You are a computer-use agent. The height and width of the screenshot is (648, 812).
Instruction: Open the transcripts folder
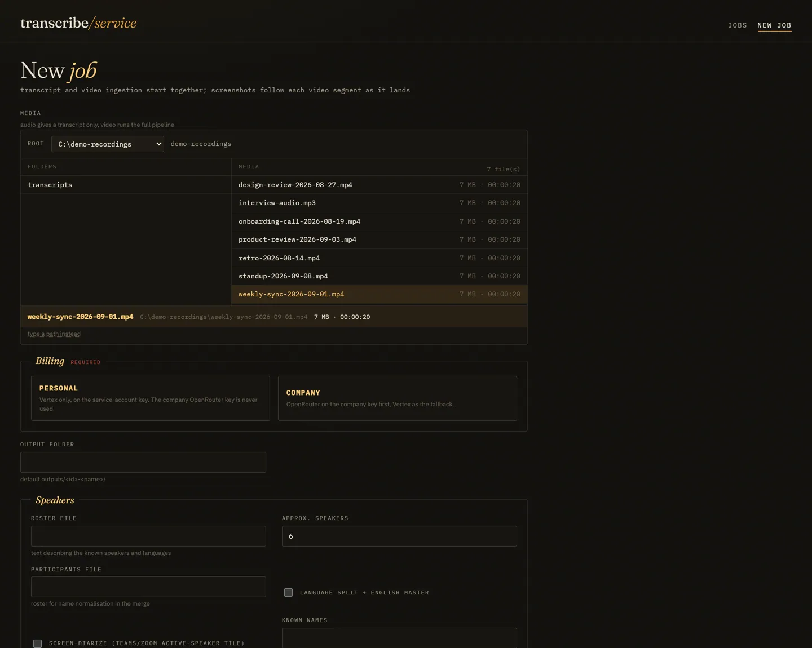[x=126, y=185]
